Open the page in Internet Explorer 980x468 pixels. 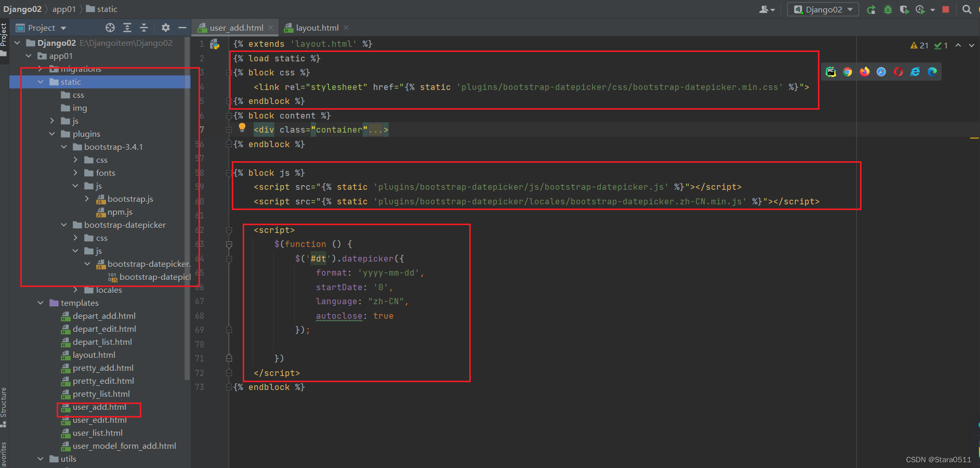[915, 72]
